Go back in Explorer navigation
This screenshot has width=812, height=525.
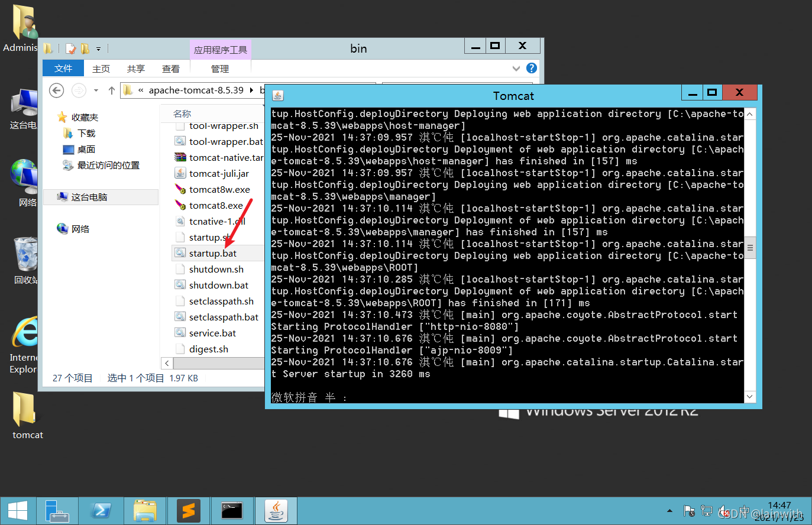point(56,90)
